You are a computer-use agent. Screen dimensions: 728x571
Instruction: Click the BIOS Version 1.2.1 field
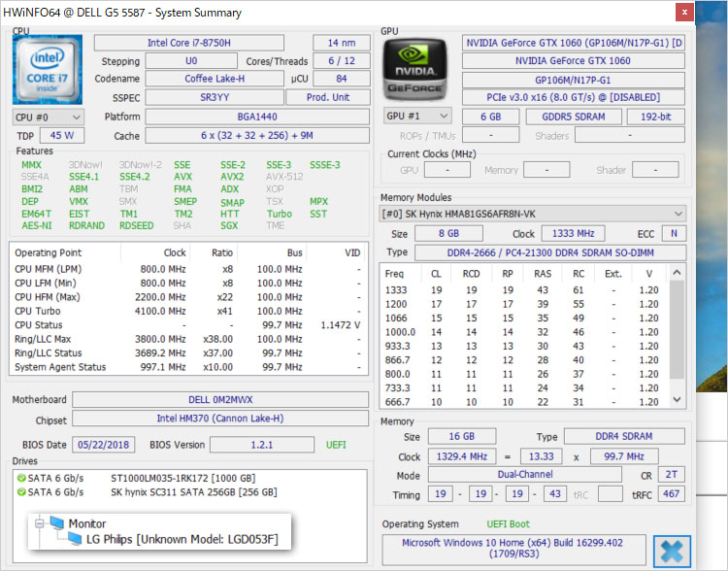tap(262, 445)
